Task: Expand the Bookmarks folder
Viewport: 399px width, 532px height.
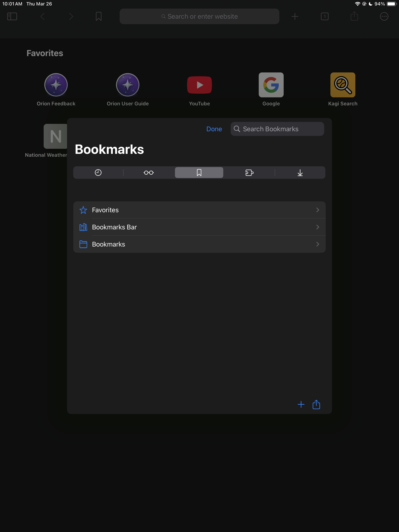Action: 199,244
